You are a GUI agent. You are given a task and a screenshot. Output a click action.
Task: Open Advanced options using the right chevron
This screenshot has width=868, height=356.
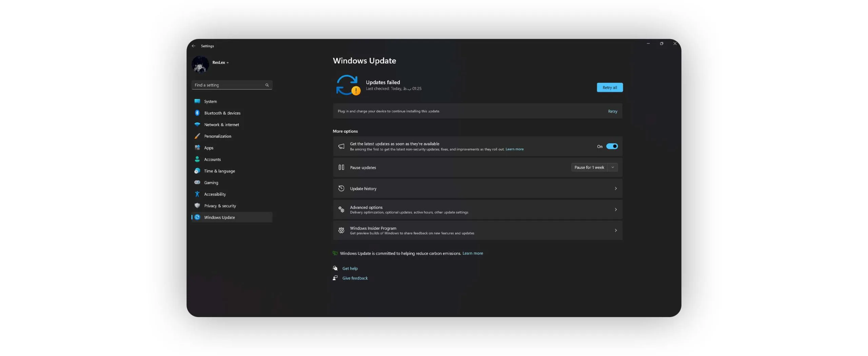pyautogui.click(x=615, y=209)
